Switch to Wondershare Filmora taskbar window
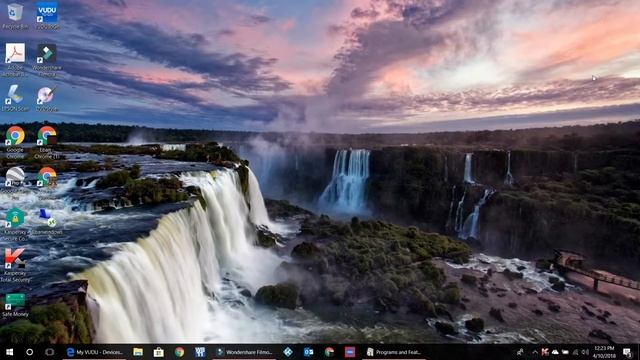The image size is (640, 360). click(x=245, y=352)
